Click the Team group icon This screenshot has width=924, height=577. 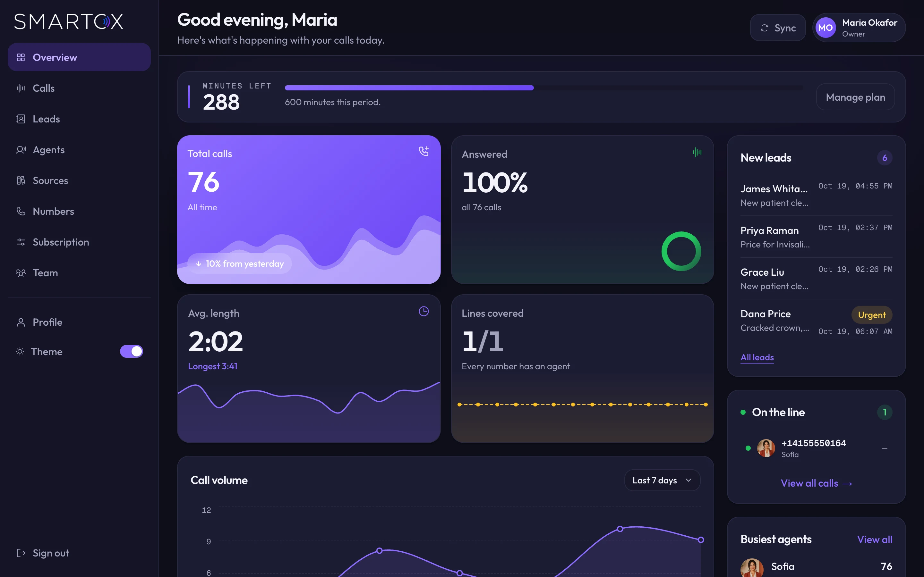(21, 273)
